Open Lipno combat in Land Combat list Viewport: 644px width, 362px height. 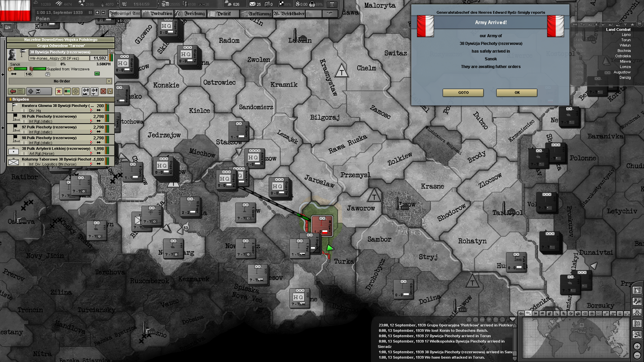point(626,35)
